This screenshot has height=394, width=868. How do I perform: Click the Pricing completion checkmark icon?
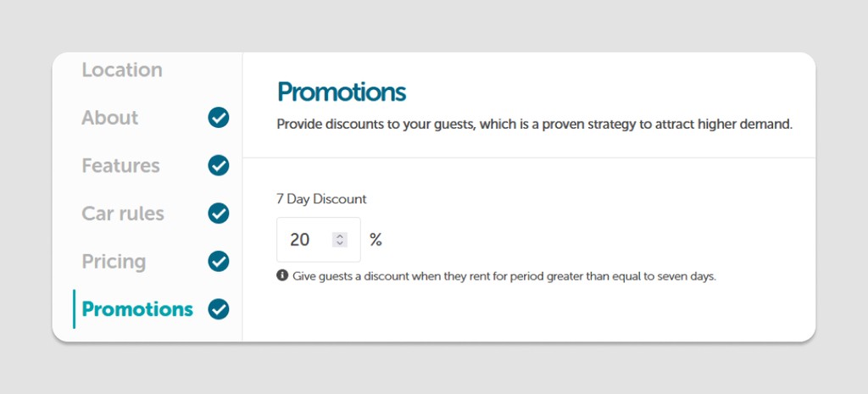[219, 261]
